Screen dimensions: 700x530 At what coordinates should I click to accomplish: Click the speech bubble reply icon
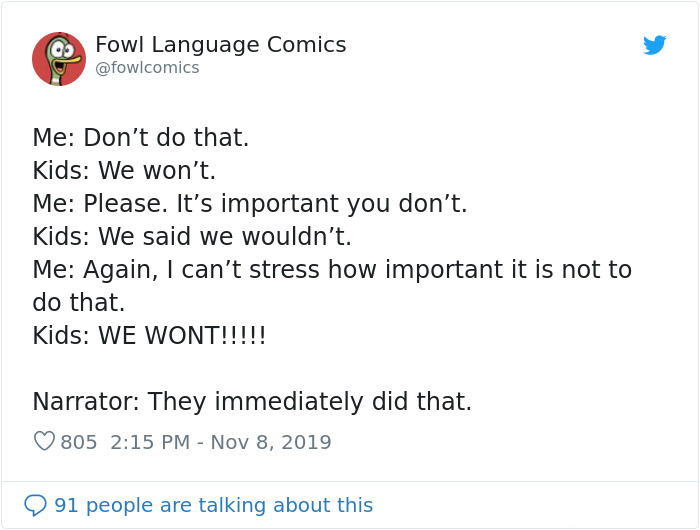[x=36, y=505]
